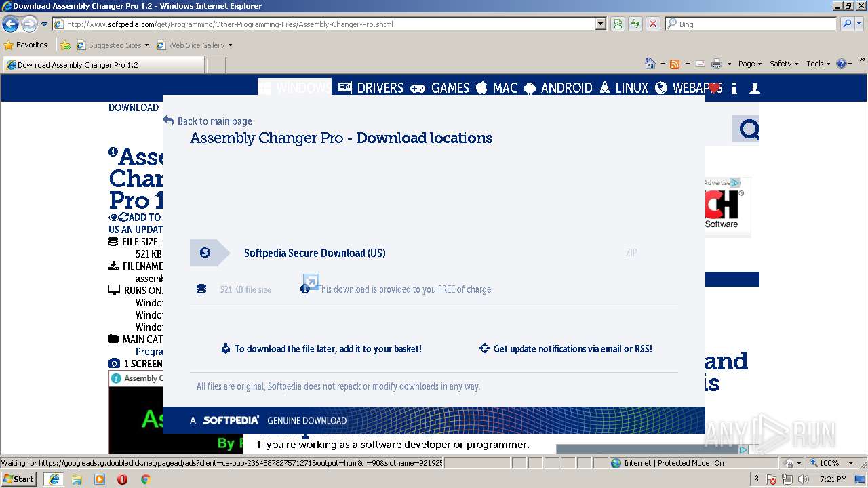The width and height of the screenshot is (868, 488).
Task: Click the RSS Feeds icon in command bar
Action: [x=675, y=64]
